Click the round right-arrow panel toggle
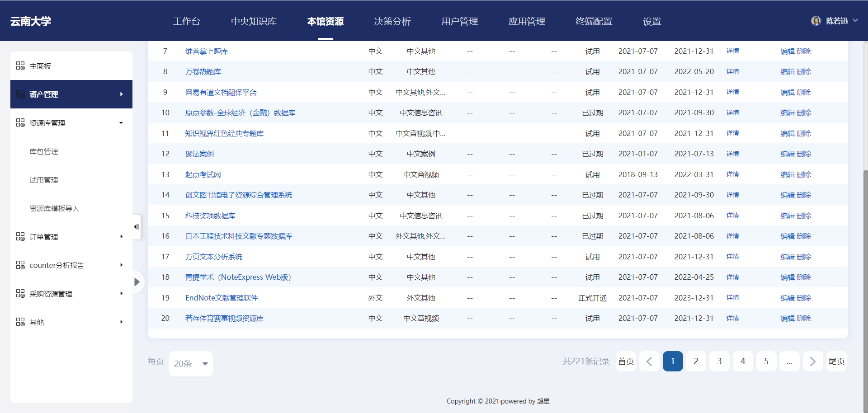This screenshot has height=413, width=868. (137, 282)
